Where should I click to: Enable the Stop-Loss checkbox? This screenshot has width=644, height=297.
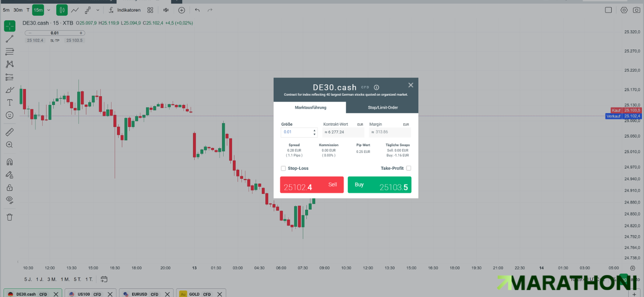point(284,168)
